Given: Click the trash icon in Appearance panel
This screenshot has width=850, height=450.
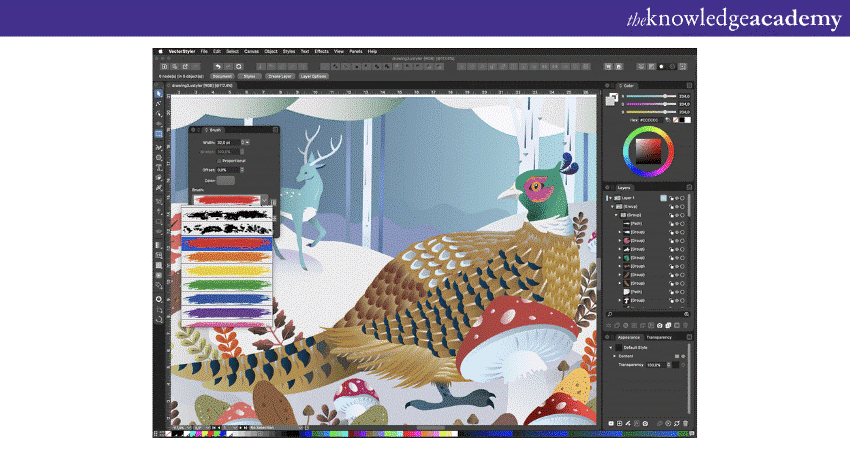Looking at the screenshot, I should (686, 424).
